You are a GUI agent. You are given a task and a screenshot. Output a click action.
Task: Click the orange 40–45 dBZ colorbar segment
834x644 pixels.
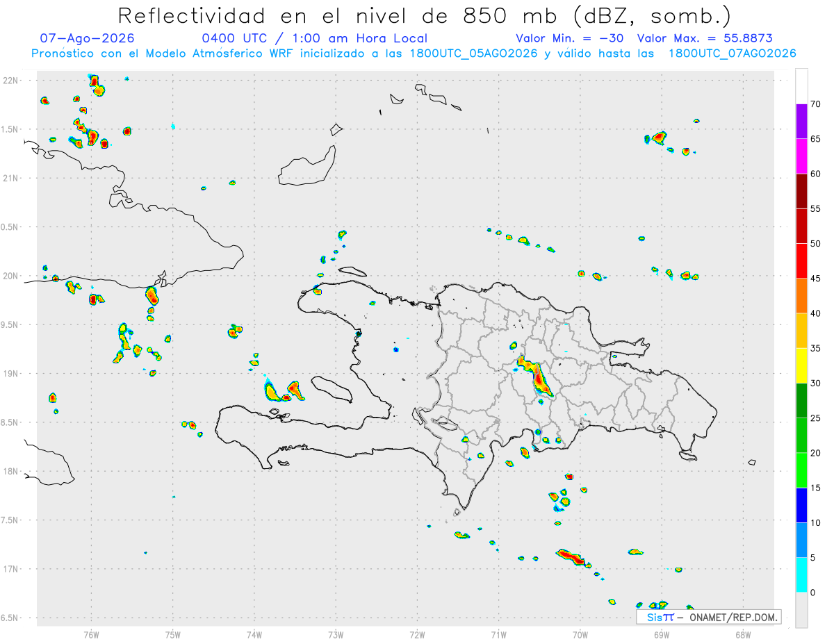click(801, 296)
